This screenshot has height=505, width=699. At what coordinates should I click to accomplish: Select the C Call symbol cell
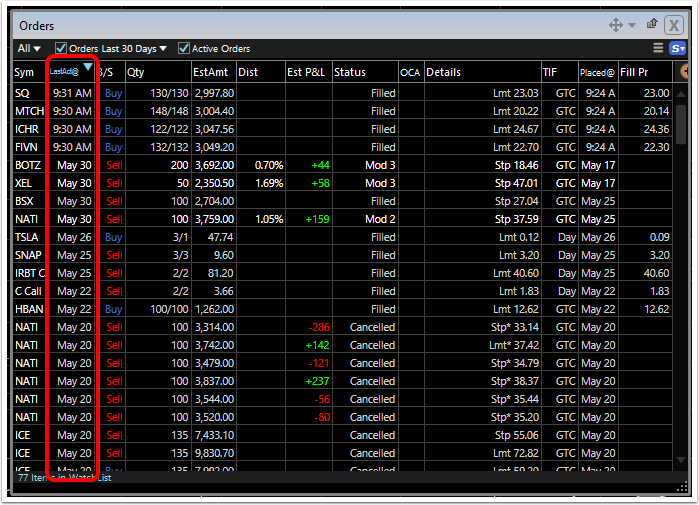pos(28,291)
